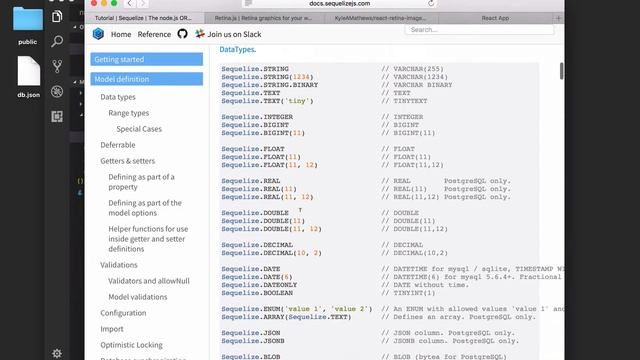This screenshot has width=640, height=360.
Task: Click Sequelize.DATEONLY code line
Action: [259, 285]
